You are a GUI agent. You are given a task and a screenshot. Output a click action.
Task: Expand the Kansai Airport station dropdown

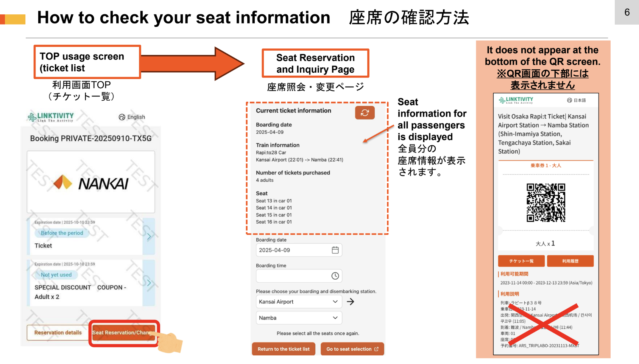(299, 302)
